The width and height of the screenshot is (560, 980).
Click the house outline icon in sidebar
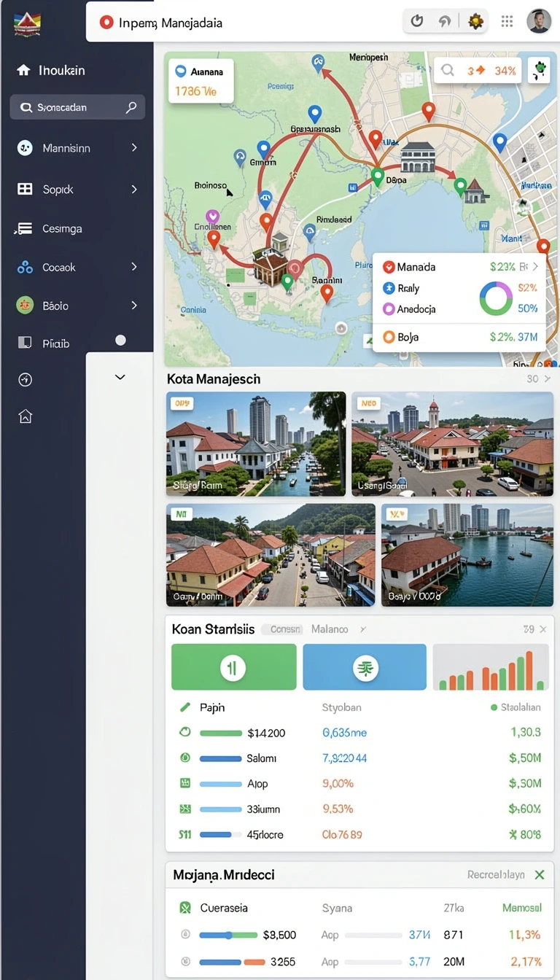pos(25,416)
